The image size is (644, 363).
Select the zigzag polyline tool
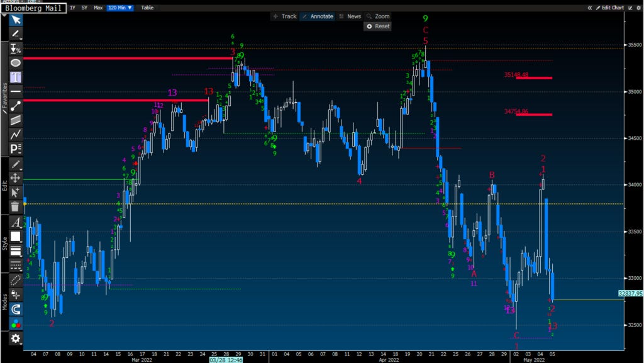click(x=16, y=135)
